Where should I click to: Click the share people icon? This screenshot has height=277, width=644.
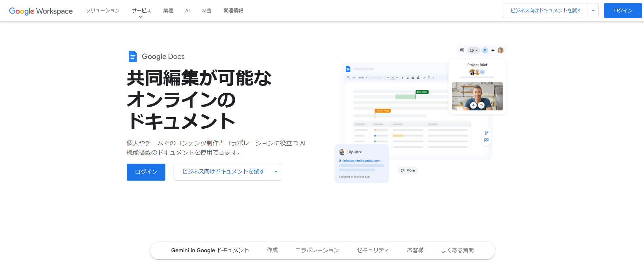pyautogui.click(x=485, y=50)
